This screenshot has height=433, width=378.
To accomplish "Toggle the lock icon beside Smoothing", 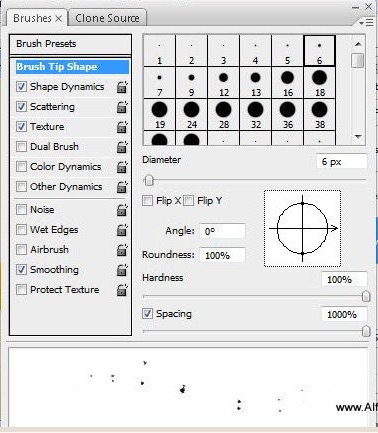I will [x=122, y=270].
